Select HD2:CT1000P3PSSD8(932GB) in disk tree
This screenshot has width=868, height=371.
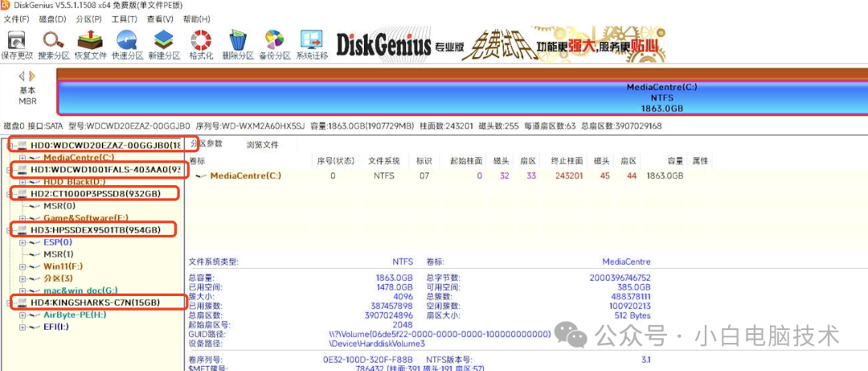coord(96,193)
